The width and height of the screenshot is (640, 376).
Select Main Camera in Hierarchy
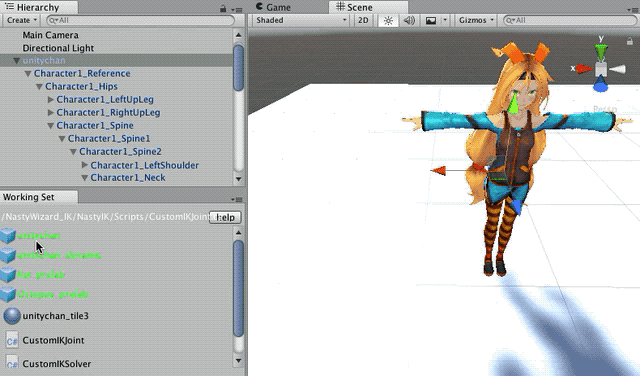51,35
